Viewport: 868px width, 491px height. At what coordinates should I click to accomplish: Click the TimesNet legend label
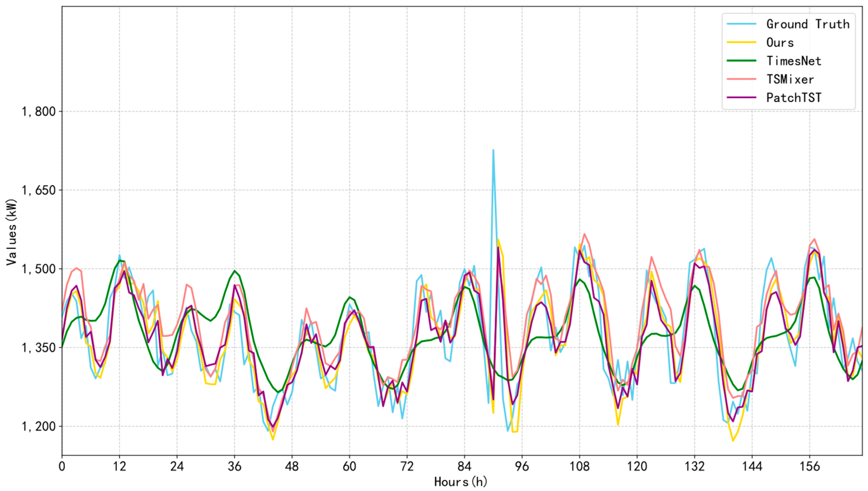(x=794, y=61)
